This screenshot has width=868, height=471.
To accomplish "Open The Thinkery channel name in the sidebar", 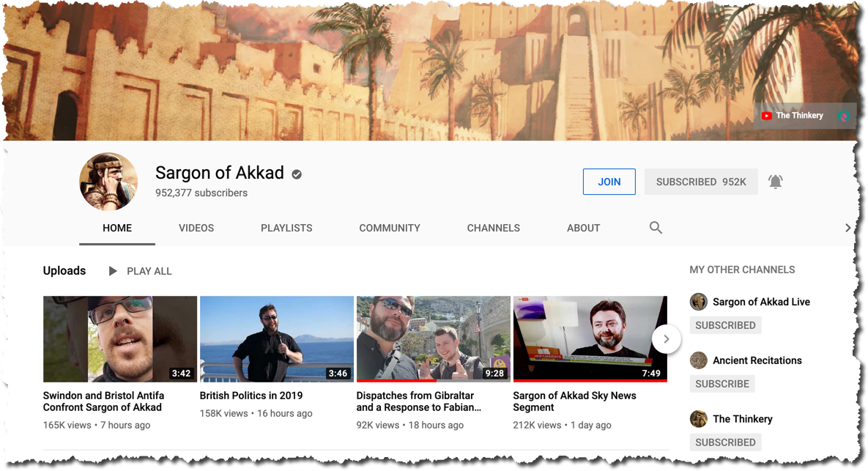I will point(742,419).
